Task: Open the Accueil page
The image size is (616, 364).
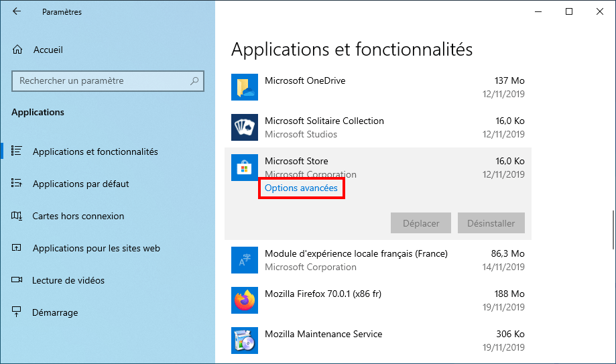Action: (48, 50)
